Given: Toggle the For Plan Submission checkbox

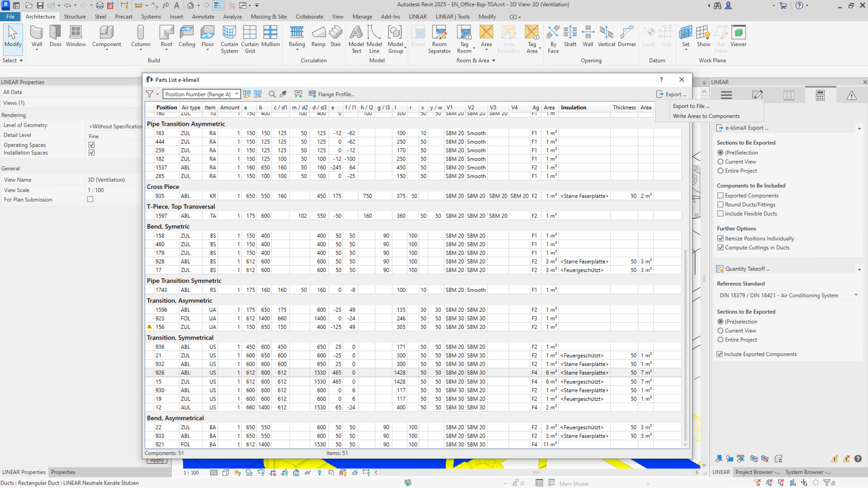Looking at the screenshot, I should (90, 200).
